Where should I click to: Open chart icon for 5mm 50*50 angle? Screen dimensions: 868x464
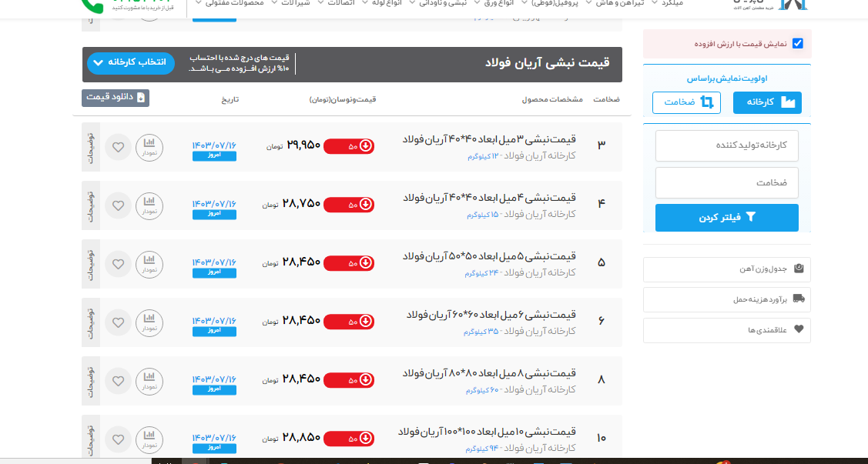coord(149,264)
